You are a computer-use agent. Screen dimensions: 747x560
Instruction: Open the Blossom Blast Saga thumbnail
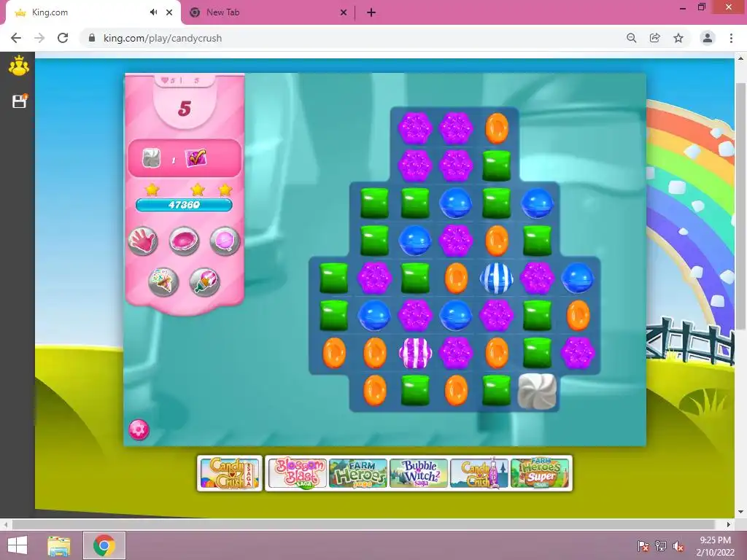[x=298, y=472]
